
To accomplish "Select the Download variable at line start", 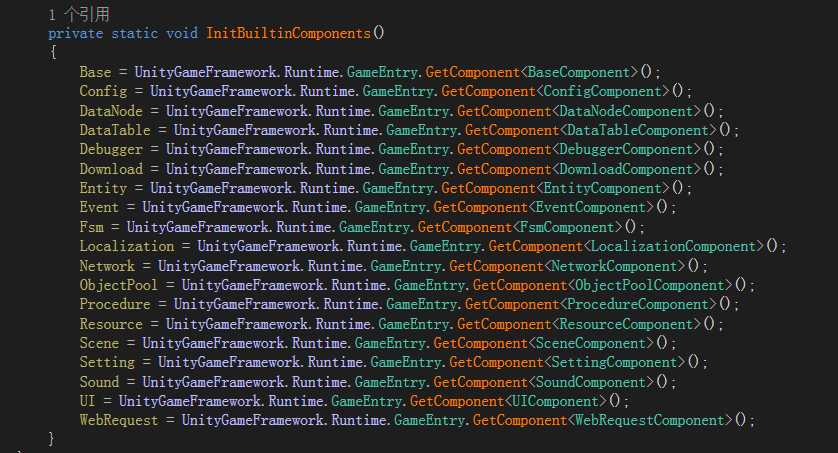I will 111,169.
